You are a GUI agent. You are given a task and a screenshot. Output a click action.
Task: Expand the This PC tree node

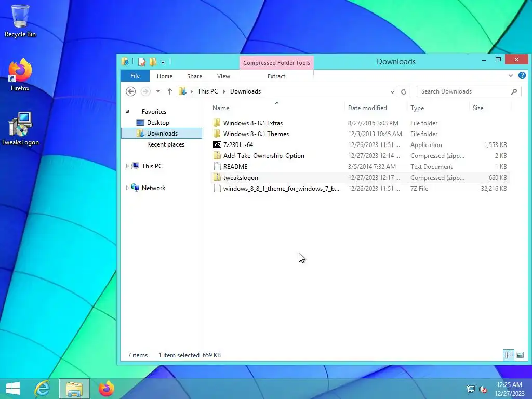(127, 166)
